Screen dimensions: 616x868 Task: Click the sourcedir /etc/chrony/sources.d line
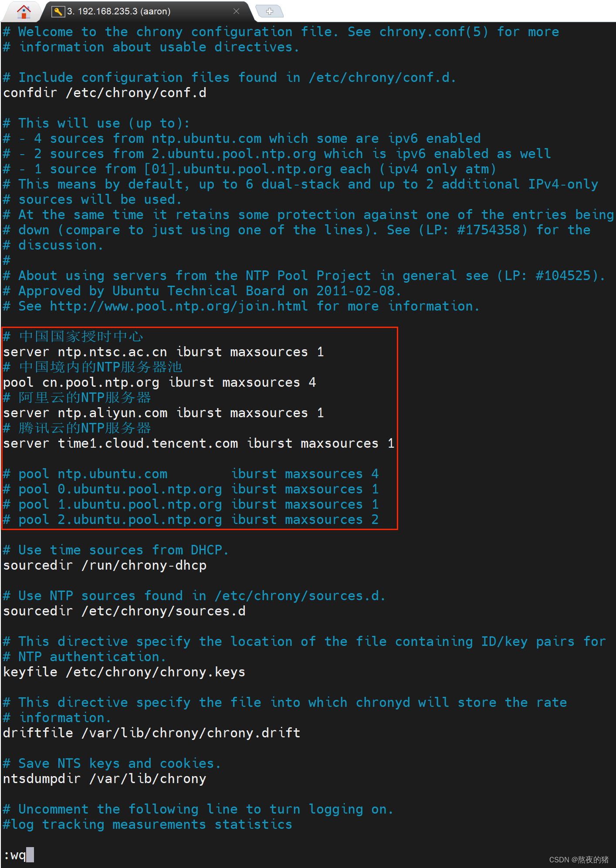click(124, 611)
